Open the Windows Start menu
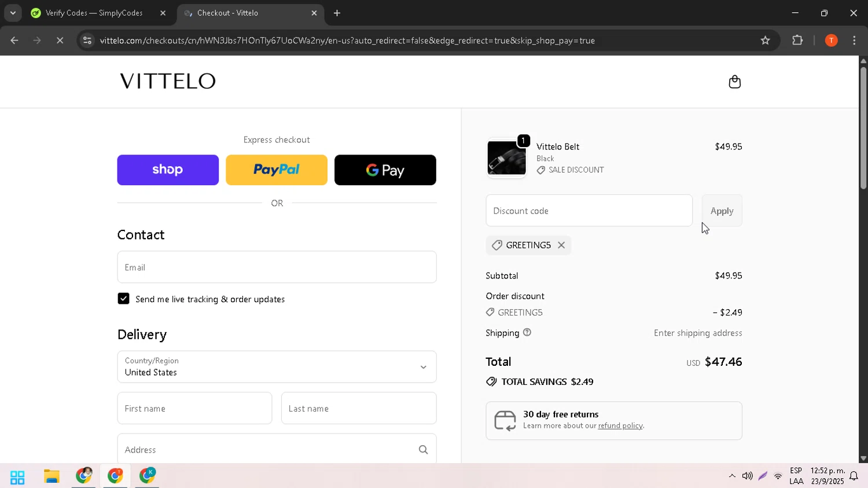 (x=17, y=477)
